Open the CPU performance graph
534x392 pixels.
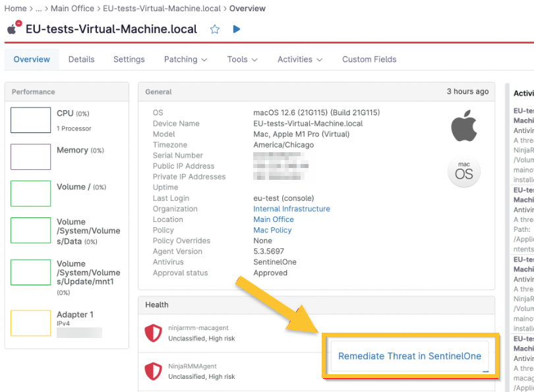tap(31, 120)
